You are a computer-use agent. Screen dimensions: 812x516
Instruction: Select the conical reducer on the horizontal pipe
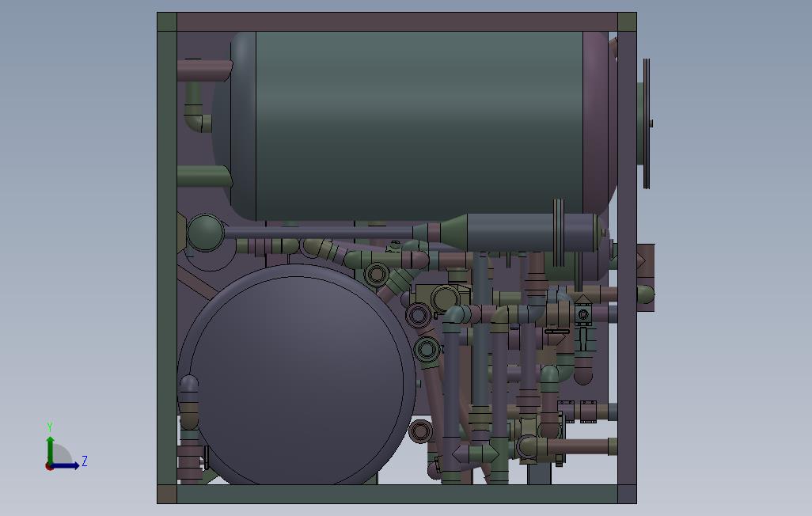pyautogui.click(x=453, y=232)
